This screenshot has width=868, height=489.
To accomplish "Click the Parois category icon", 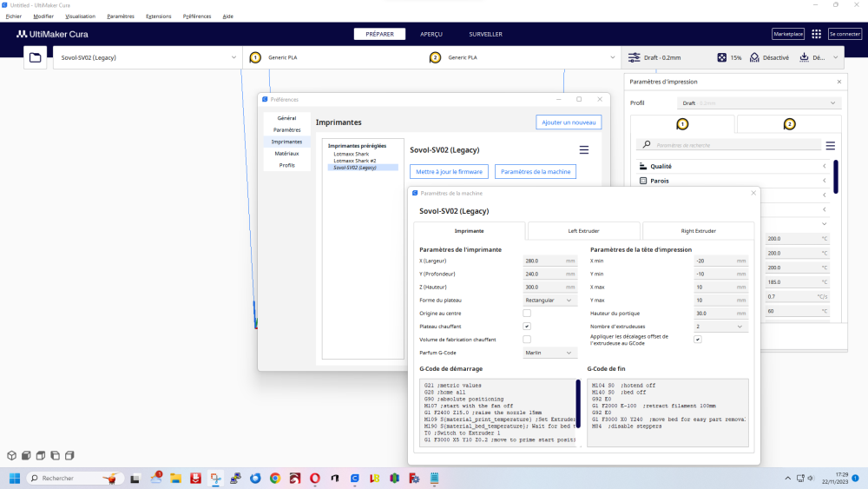I will pos(643,181).
